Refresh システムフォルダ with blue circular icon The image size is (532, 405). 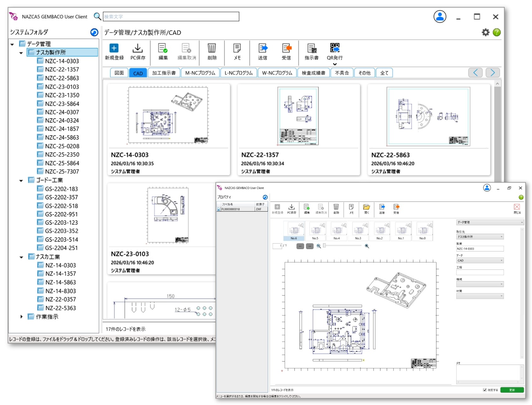tap(94, 32)
